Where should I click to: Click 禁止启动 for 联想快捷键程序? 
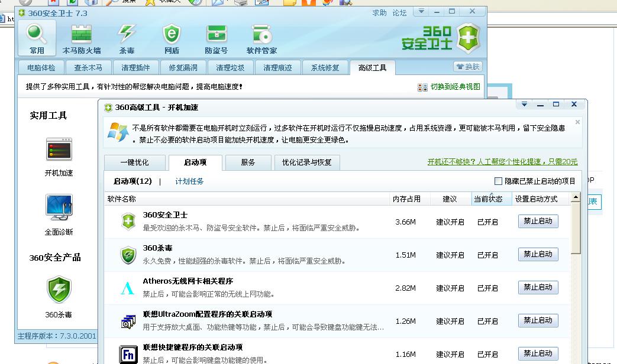538,353
